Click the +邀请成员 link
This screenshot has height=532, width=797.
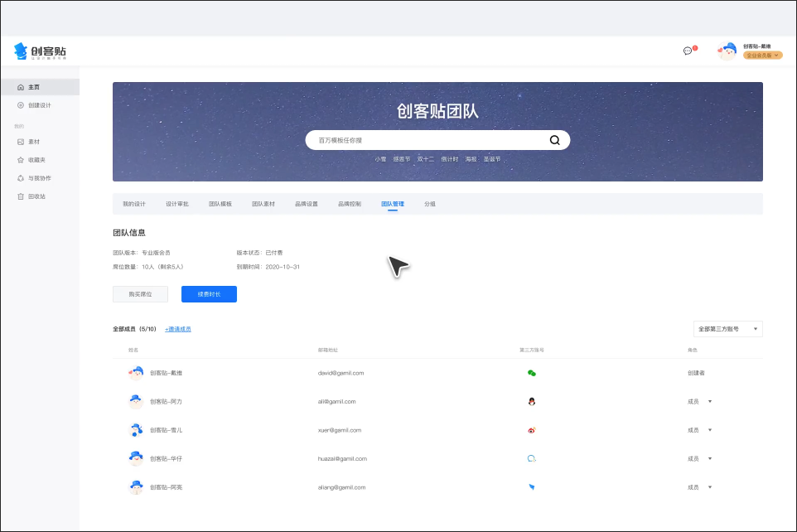[177, 329]
